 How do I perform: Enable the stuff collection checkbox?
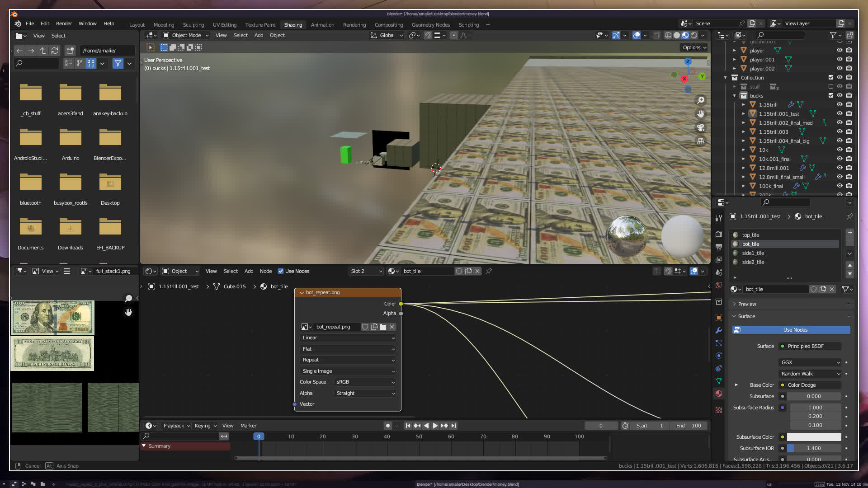[x=831, y=86]
